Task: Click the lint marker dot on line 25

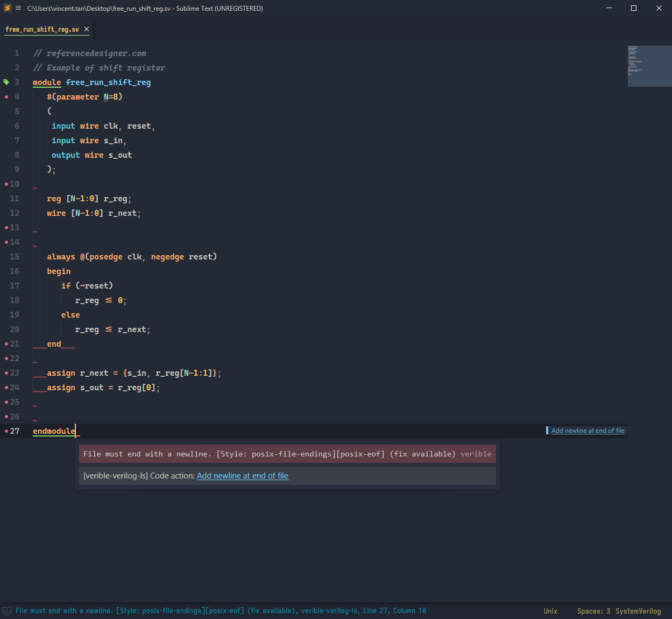Action: point(6,402)
